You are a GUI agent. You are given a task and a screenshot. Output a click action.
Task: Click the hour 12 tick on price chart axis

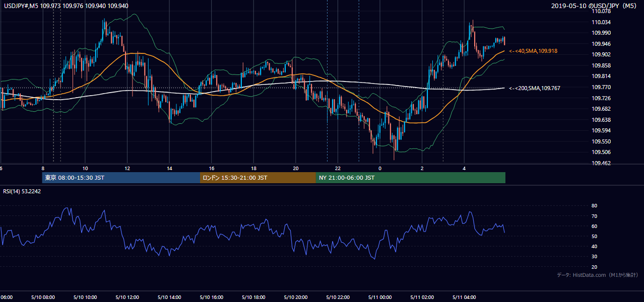(x=127, y=168)
